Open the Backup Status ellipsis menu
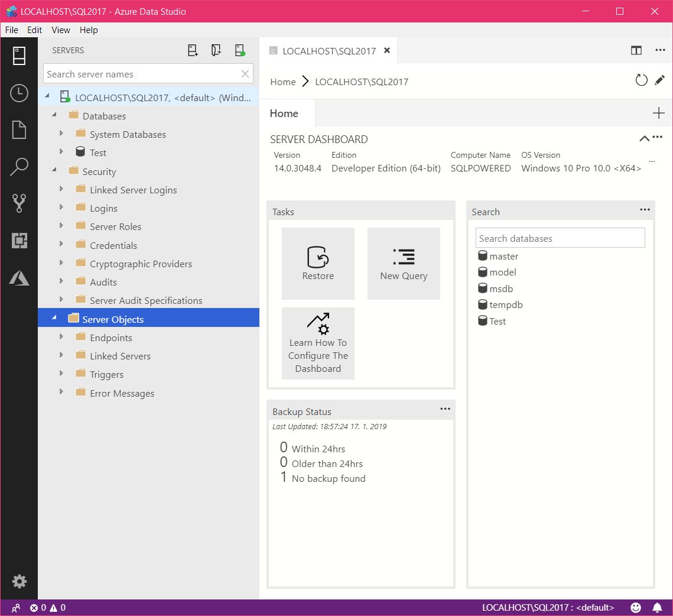Image resolution: width=673 pixels, height=616 pixels. pos(445,408)
